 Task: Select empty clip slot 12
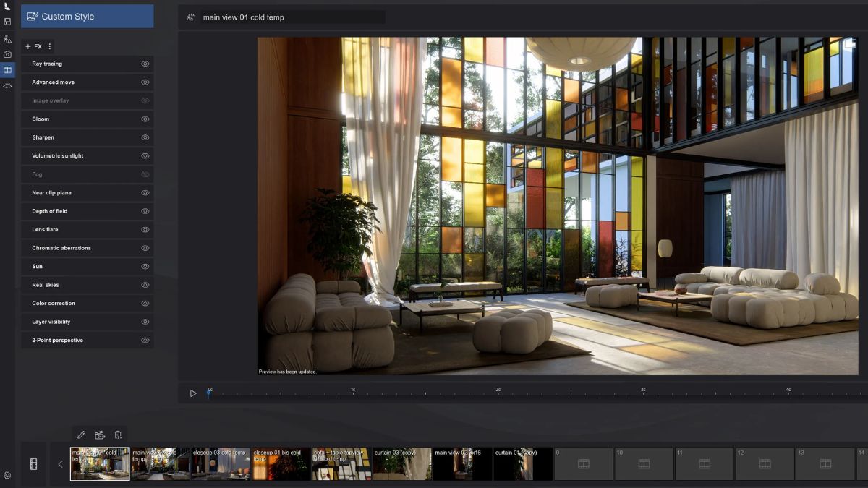point(765,464)
